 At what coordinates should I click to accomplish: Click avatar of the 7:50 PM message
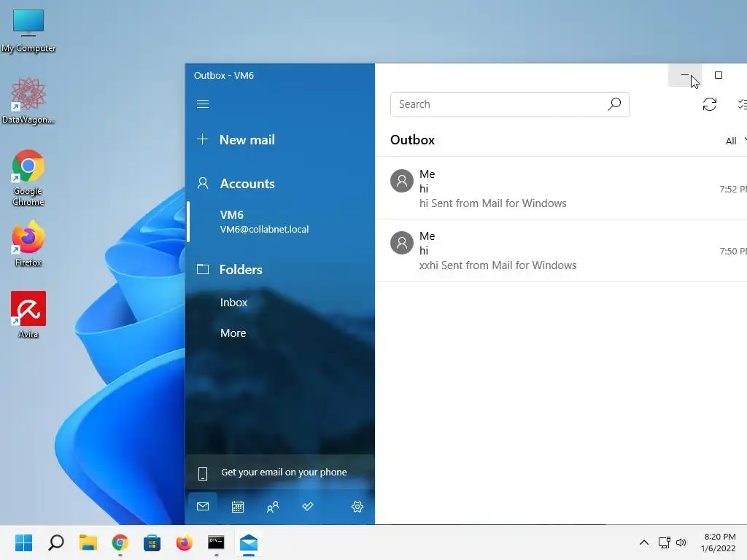pos(402,243)
